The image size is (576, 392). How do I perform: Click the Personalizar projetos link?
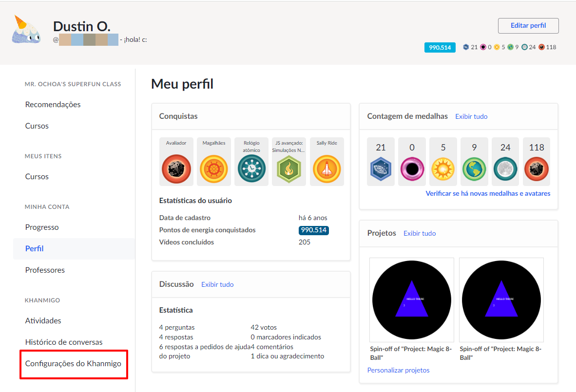[x=398, y=371]
